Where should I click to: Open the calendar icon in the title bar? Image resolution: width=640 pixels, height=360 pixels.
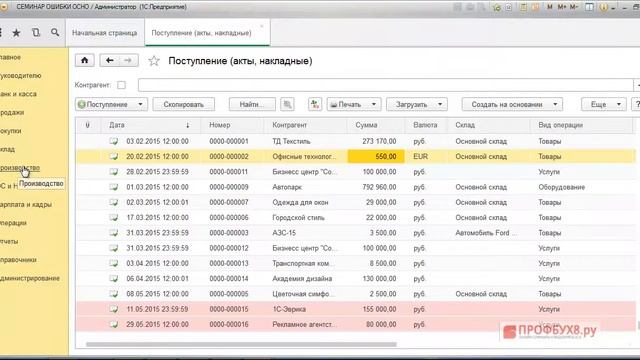536,7
